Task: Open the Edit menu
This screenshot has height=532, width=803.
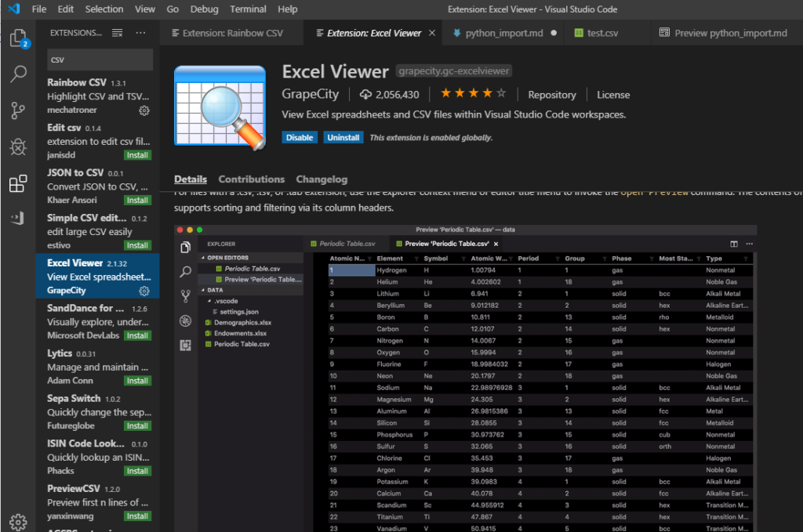Action: [x=66, y=9]
